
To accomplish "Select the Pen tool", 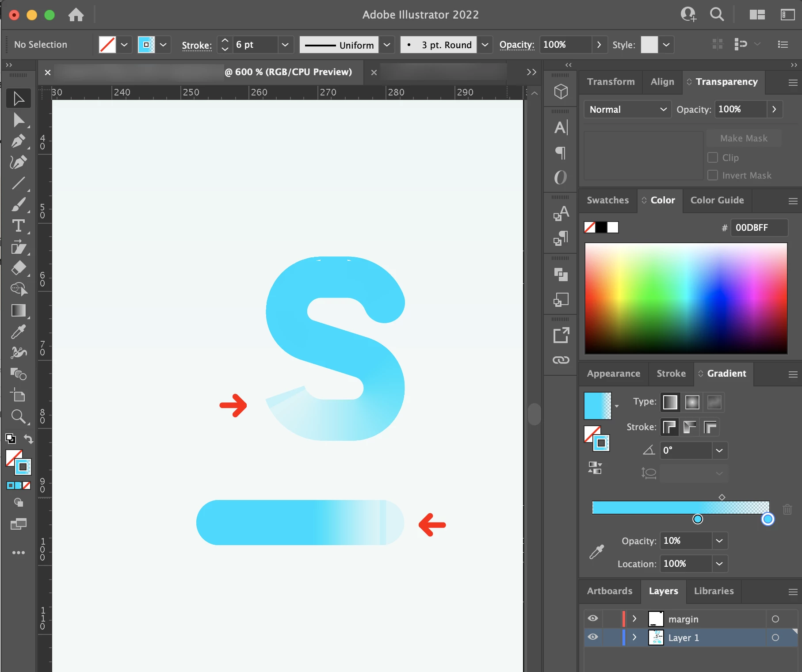I will click(x=19, y=141).
